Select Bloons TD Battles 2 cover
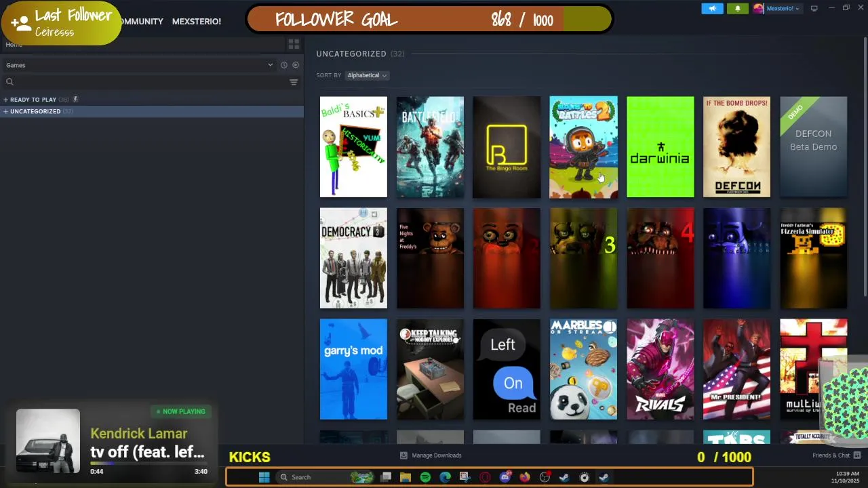This screenshot has width=868, height=488. [x=583, y=147]
